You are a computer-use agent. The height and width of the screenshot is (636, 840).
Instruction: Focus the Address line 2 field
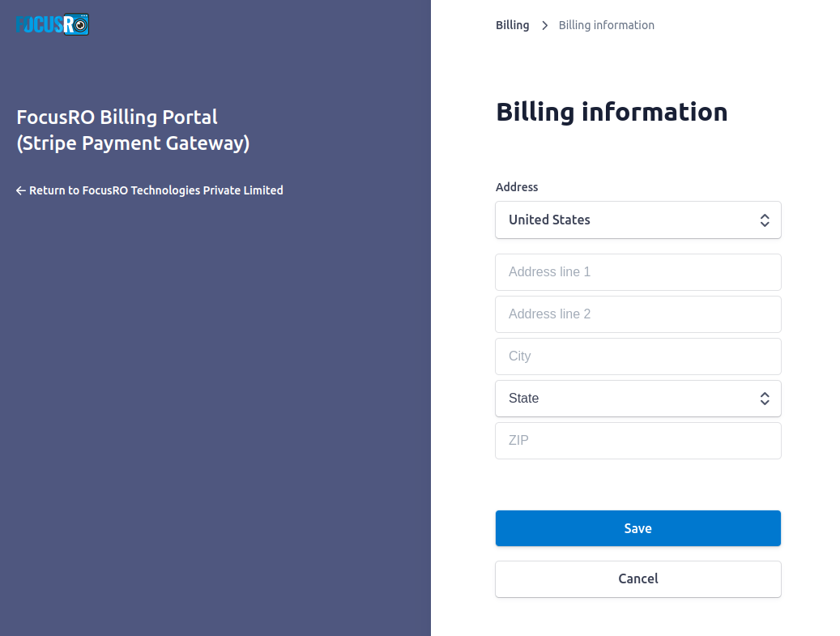(638, 314)
